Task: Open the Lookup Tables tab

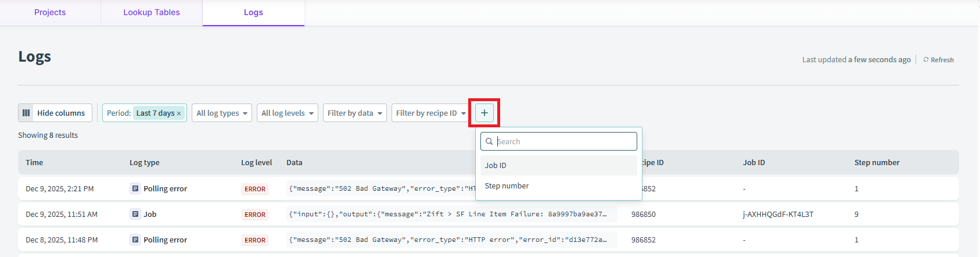Action: coord(152,12)
